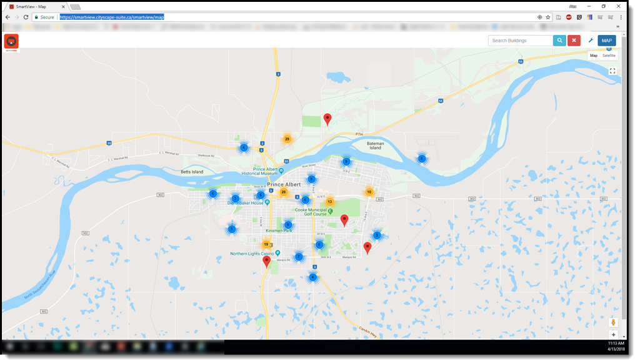The width and height of the screenshot is (638, 364).
Task: Open settings via the wrench icon
Action: click(591, 40)
